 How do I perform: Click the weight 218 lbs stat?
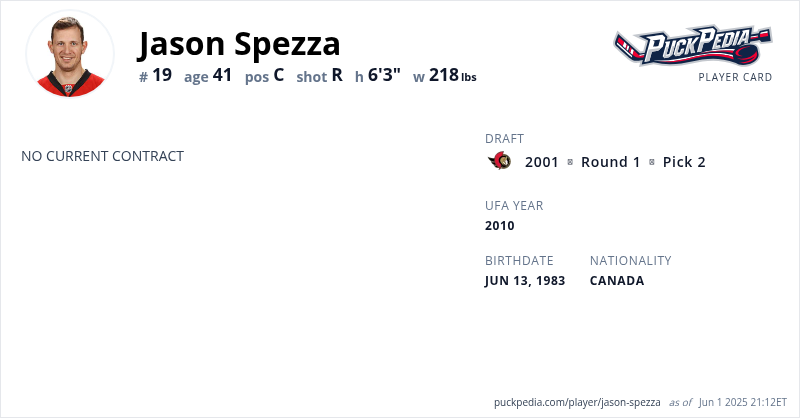tap(445, 75)
